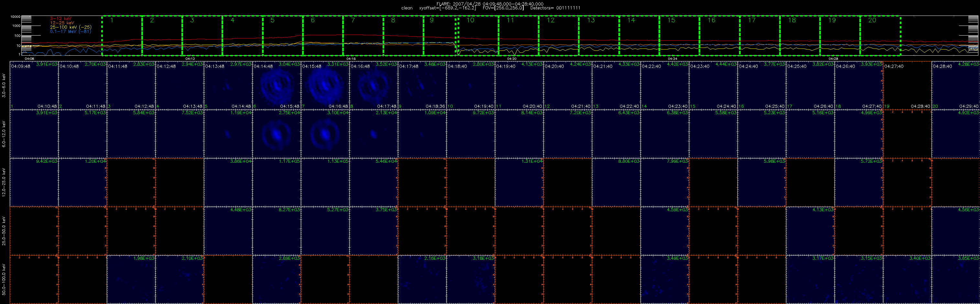Click the 10000 label on count-rate axis
This screenshot has width=980, height=304.
click(x=15, y=17)
